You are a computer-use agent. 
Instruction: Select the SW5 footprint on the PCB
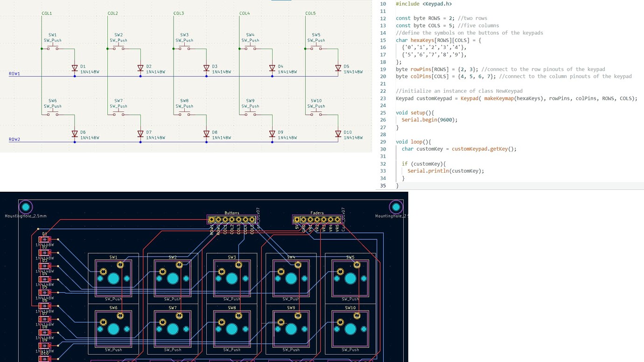click(350, 278)
